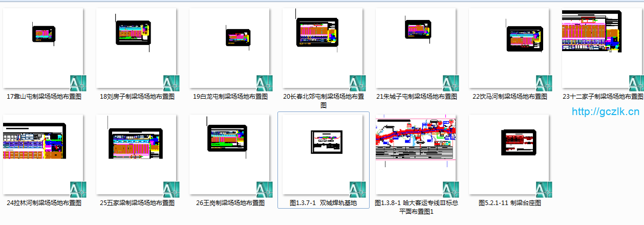
Task: Click the AutoCAD badge on 图5.2.1-11 制梁台座图
Action: (x=544, y=189)
